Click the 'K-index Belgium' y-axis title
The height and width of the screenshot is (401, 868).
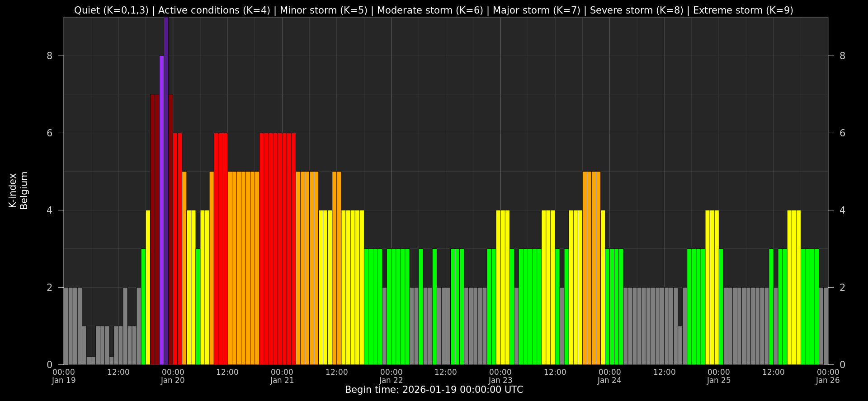click(18, 191)
